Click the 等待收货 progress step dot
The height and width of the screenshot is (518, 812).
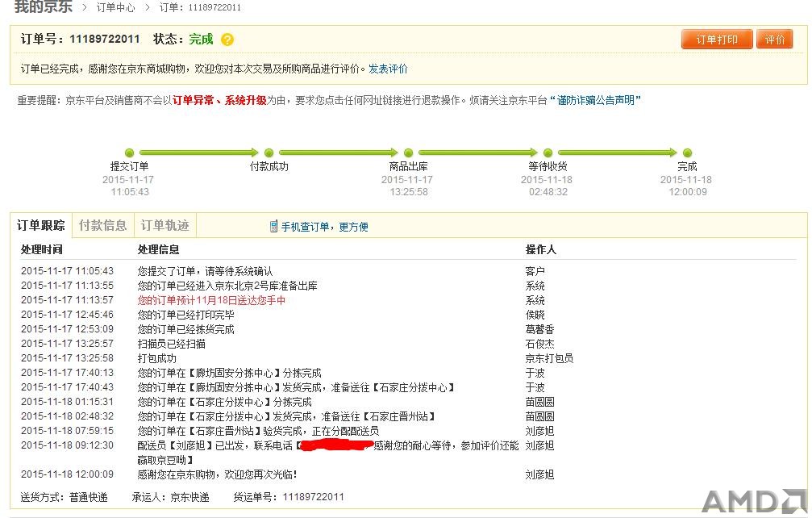pos(548,152)
